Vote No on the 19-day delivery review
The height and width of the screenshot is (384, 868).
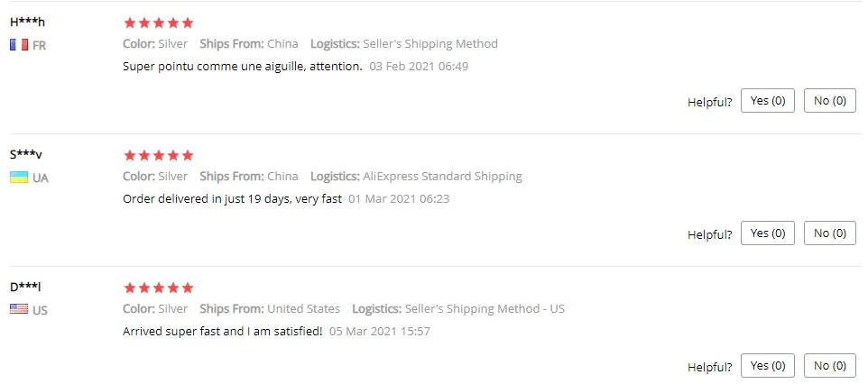coord(830,233)
